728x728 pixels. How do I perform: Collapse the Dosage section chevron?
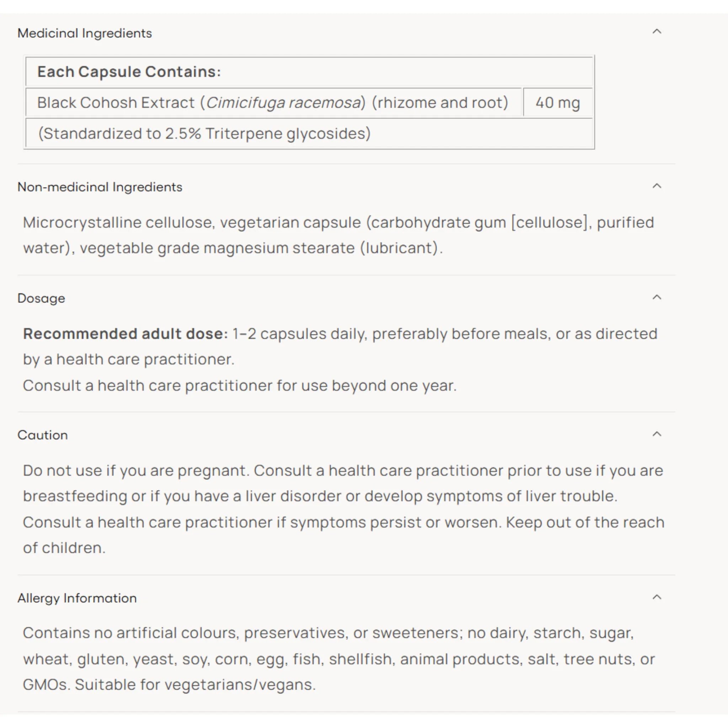click(657, 297)
